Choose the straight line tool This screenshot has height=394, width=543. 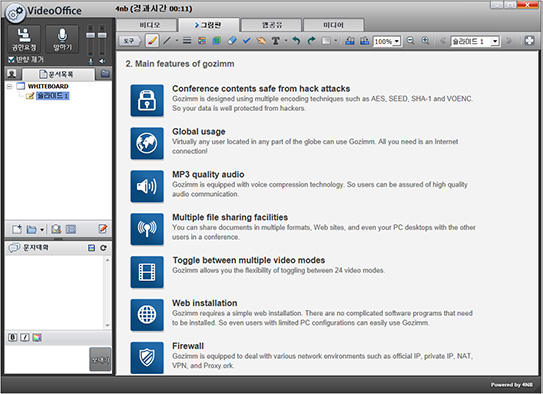[167, 41]
